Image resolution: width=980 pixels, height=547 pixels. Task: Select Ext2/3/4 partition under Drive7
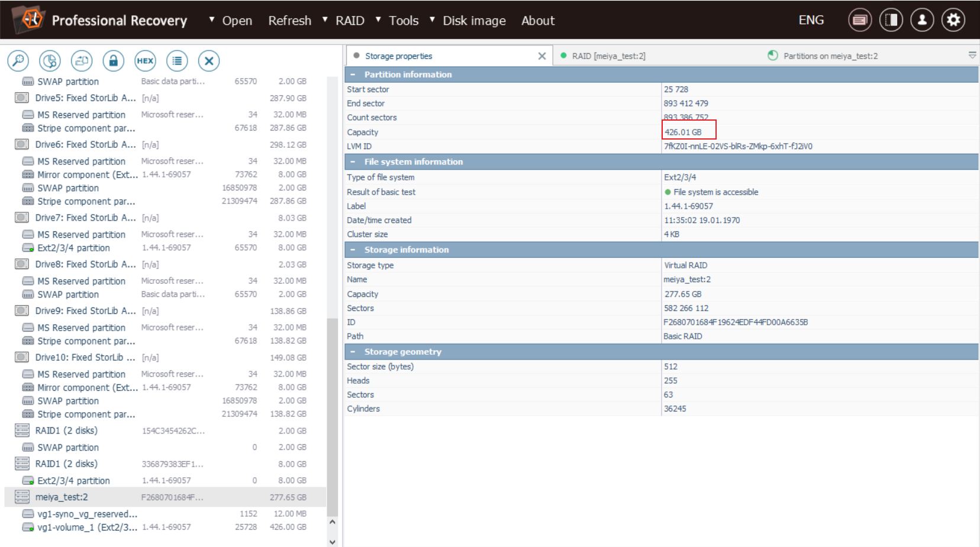(x=73, y=248)
